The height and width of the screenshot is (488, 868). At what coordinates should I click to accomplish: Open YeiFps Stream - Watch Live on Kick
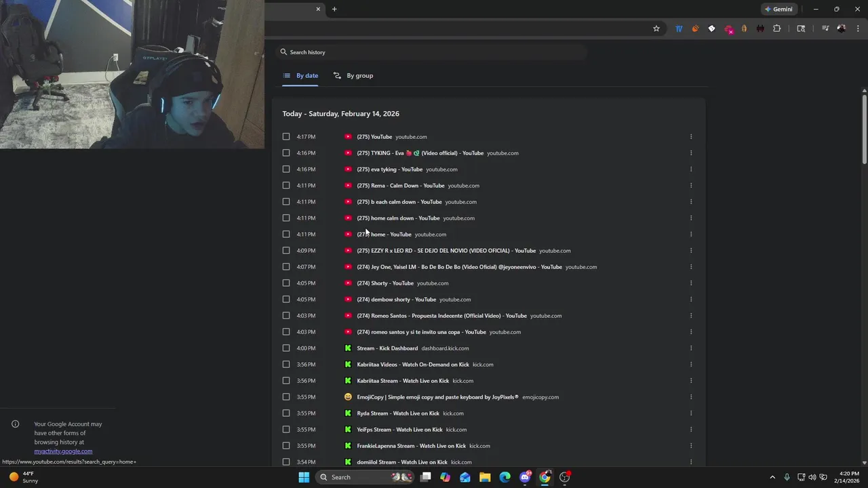click(400, 430)
